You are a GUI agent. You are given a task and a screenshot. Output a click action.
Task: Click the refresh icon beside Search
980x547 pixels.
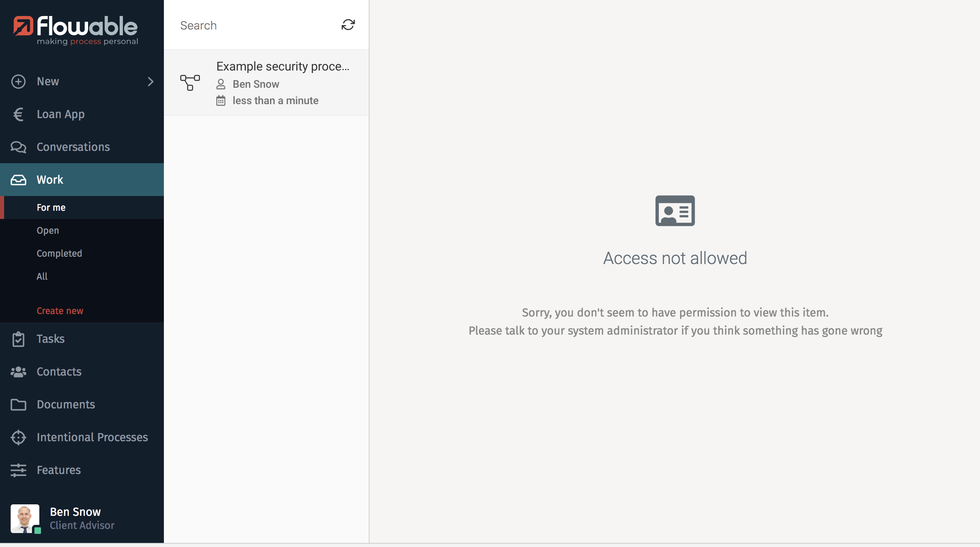coord(347,25)
